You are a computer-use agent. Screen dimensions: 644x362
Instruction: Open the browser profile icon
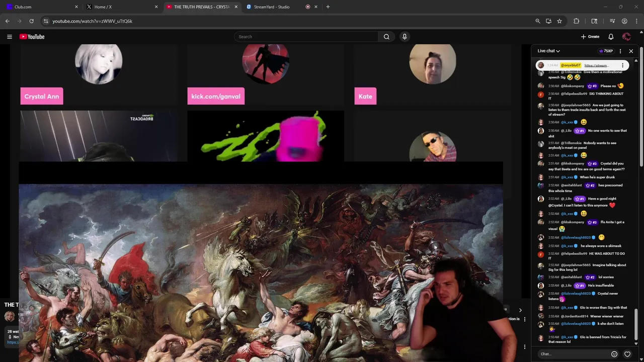(x=624, y=21)
